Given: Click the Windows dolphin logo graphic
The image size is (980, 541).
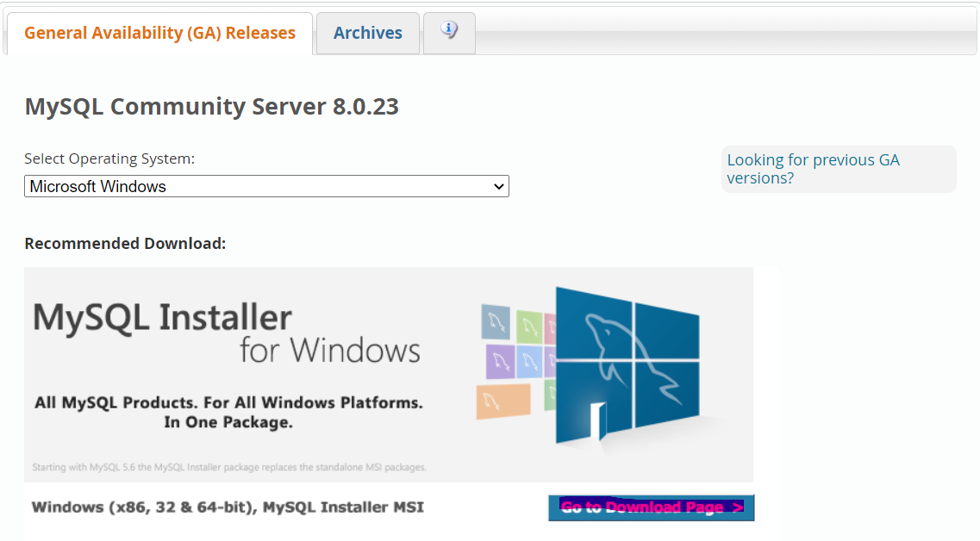Looking at the screenshot, I should click(627, 365).
